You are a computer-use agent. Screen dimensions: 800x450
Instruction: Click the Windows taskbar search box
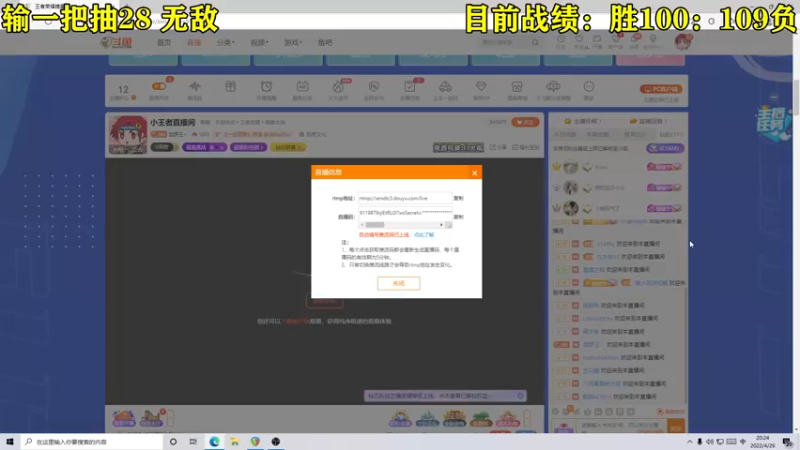[x=92, y=442]
